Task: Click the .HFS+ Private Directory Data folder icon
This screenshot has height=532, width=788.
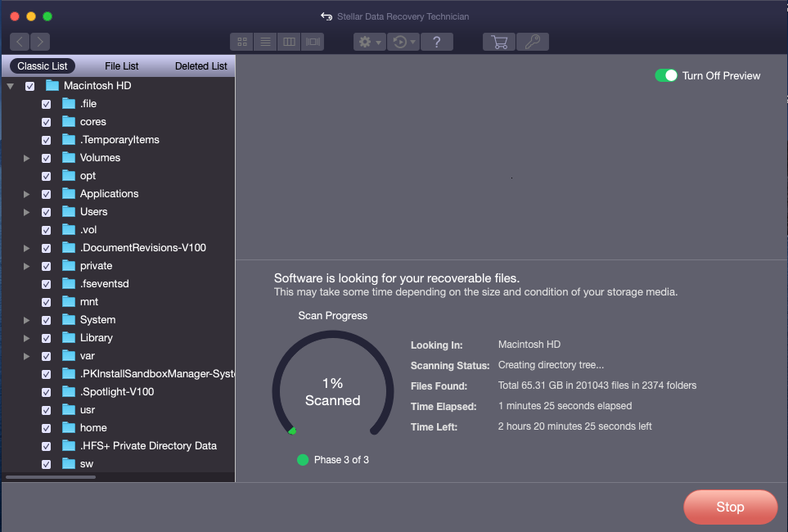Action: pyautogui.click(x=69, y=445)
